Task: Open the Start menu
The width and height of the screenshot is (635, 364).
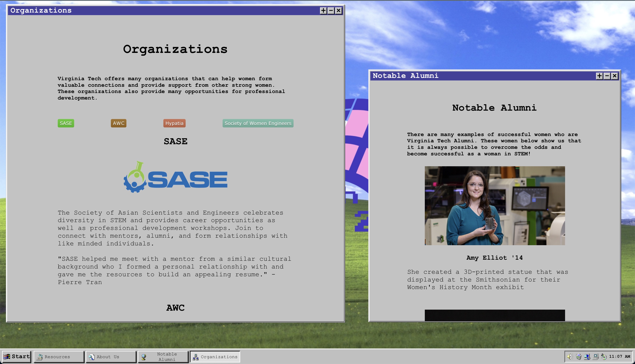Action: 17,356
